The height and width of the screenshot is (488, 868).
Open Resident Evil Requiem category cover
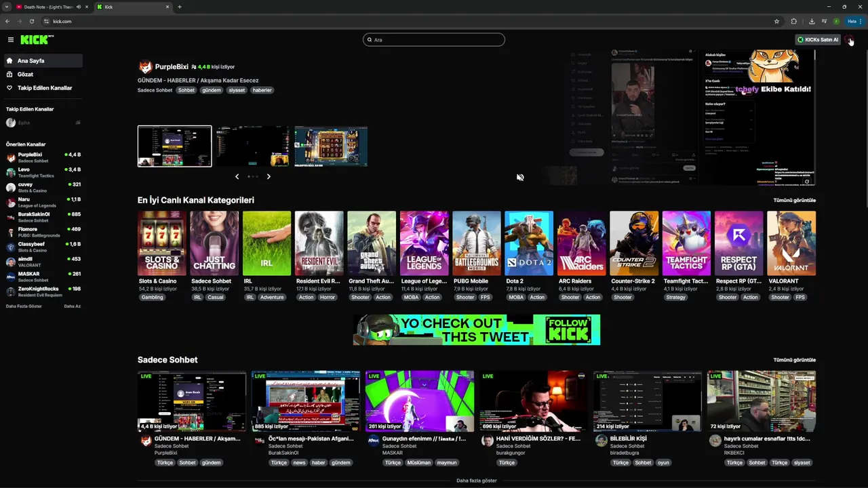click(319, 243)
